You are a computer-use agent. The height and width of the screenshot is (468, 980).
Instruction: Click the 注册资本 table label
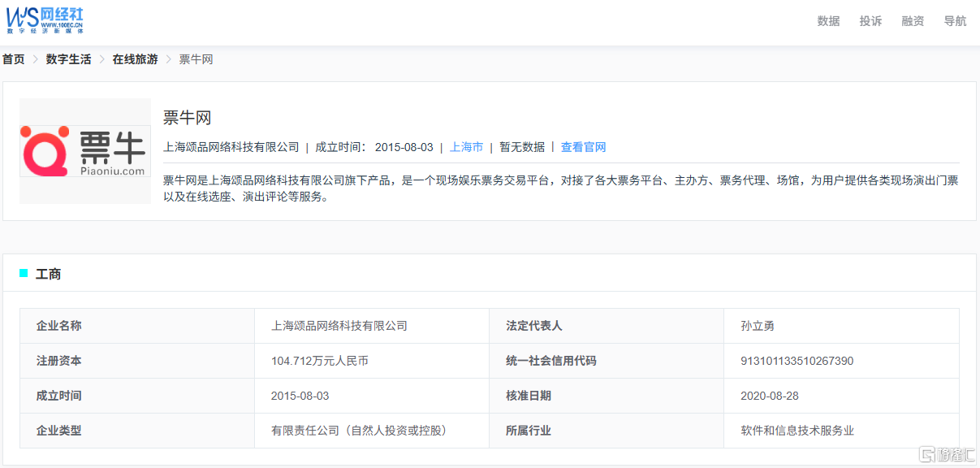click(x=59, y=361)
